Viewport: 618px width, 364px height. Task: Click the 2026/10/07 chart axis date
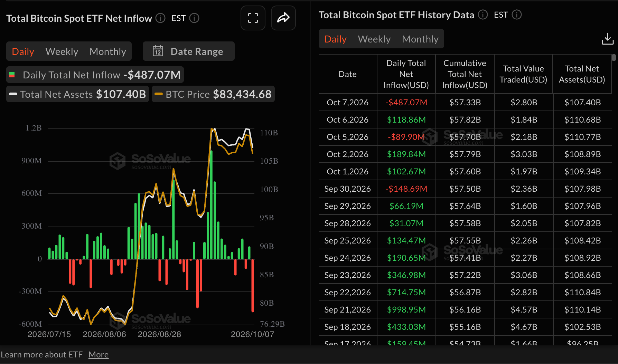pyautogui.click(x=252, y=334)
